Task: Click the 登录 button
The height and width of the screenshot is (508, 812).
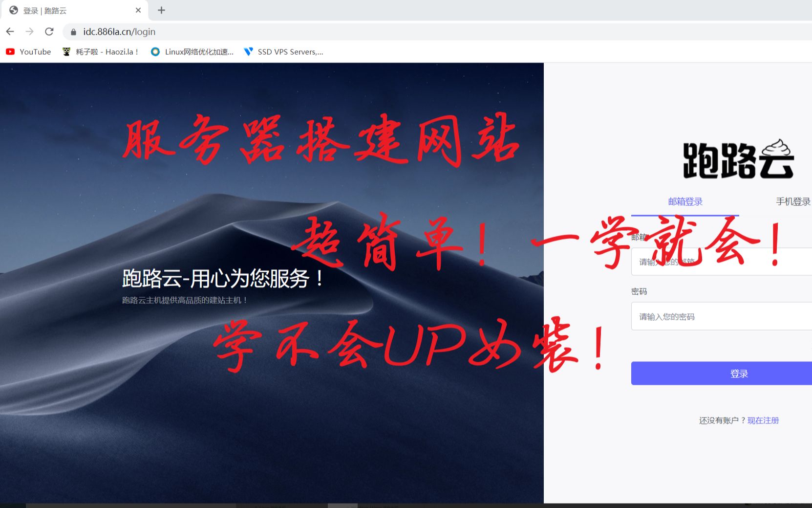Action: click(x=739, y=373)
